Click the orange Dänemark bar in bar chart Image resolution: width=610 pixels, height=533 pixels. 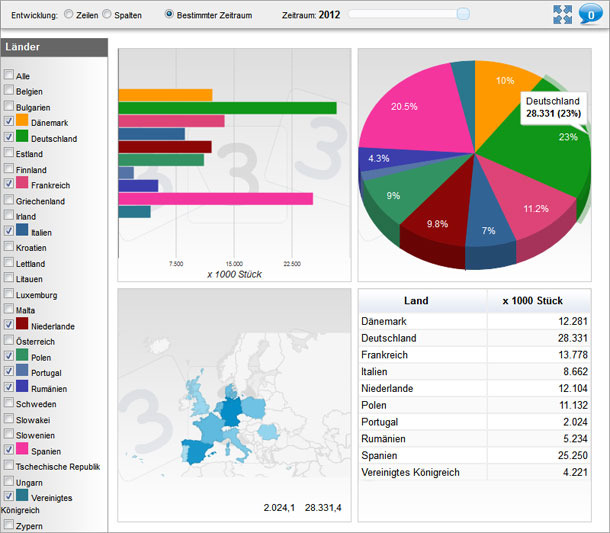click(x=165, y=95)
